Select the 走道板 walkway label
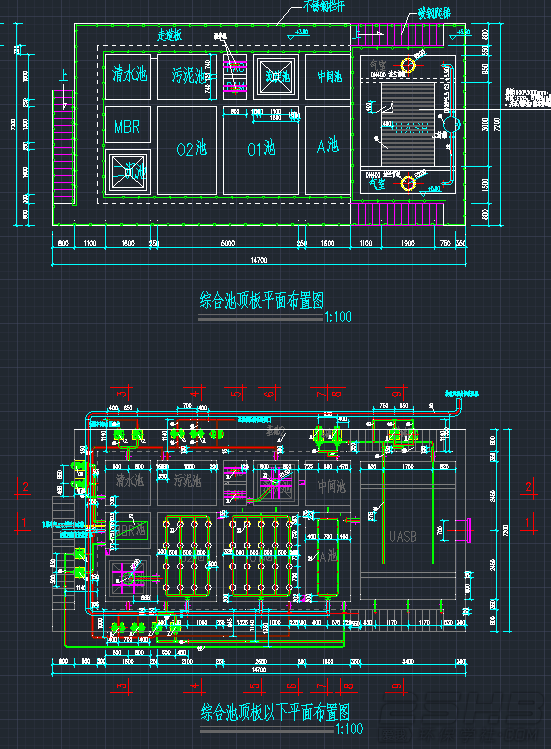The width and height of the screenshot is (551, 749). pyautogui.click(x=170, y=35)
